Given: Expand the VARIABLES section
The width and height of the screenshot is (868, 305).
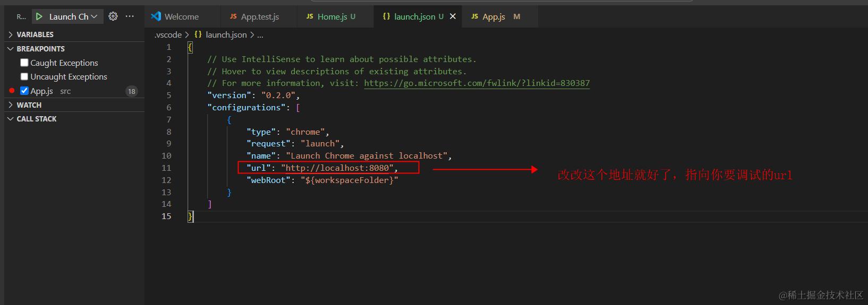Looking at the screenshot, I should (74, 34).
